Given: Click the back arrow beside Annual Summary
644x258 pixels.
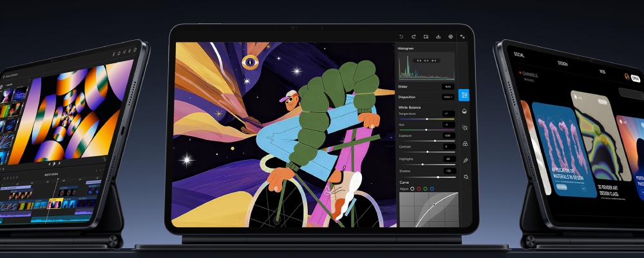Looking at the screenshot, I should point(4,77).
